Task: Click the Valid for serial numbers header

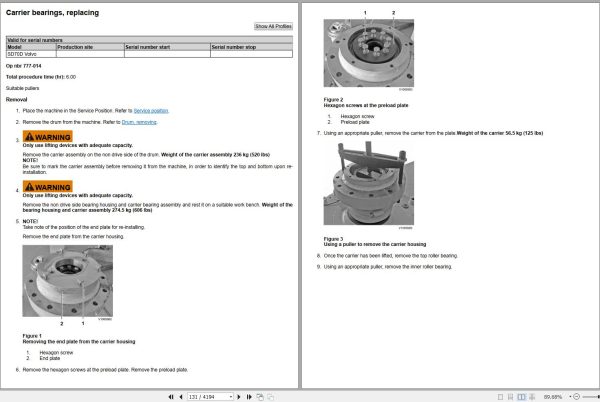Action: tap(149, 40)
